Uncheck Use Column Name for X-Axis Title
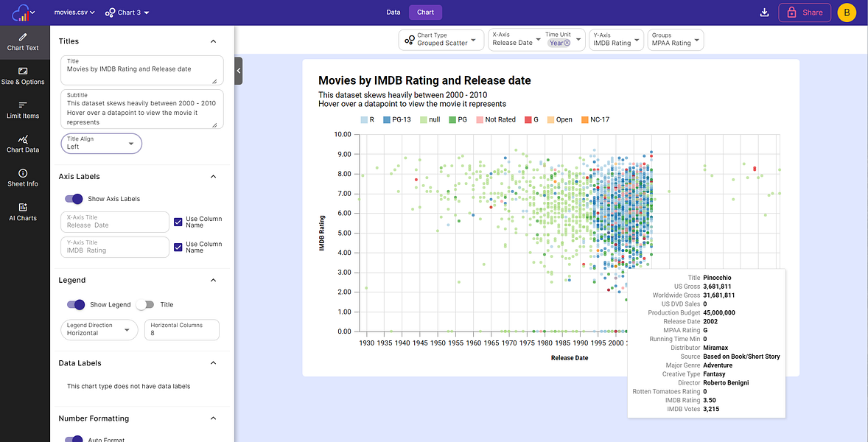868x442 pixels. pyautogui.click(x=178, y=222)
